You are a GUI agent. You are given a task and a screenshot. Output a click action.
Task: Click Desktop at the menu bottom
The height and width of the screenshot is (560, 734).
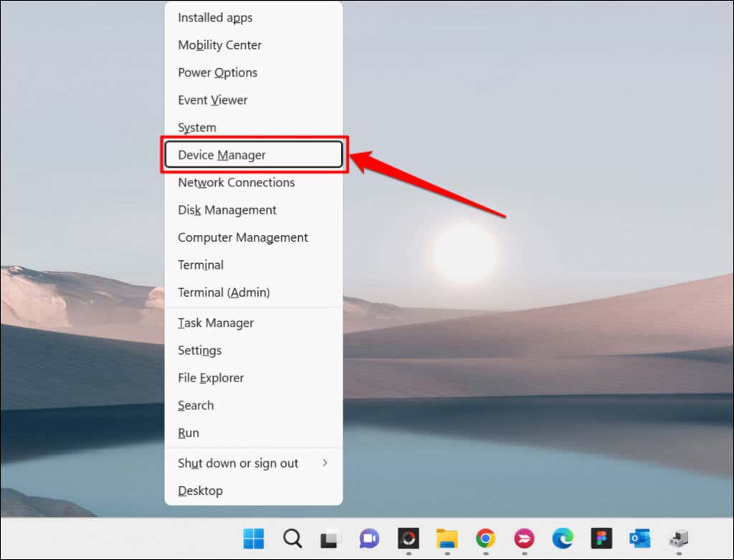pos(253,490)
